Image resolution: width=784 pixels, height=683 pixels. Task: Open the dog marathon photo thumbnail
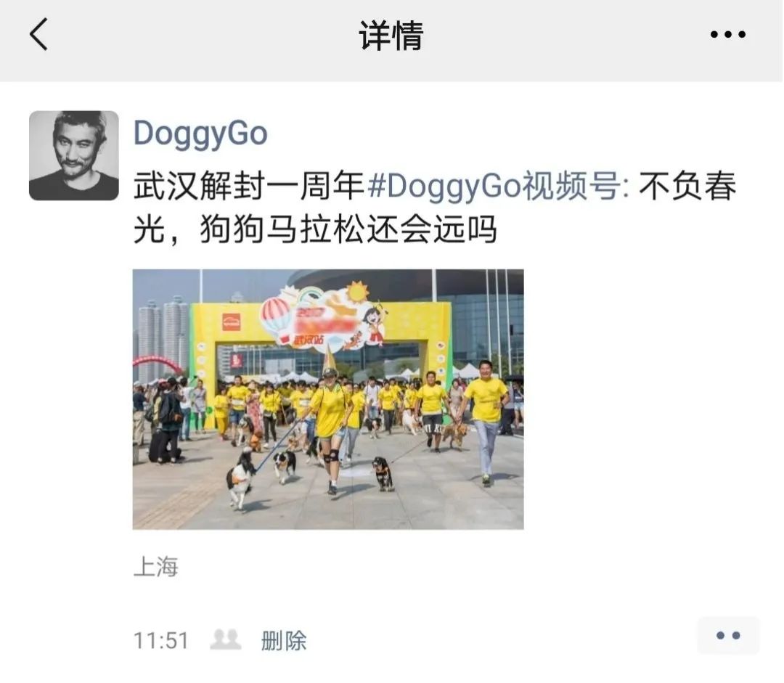pyautogui.click(x=328, y=399)
